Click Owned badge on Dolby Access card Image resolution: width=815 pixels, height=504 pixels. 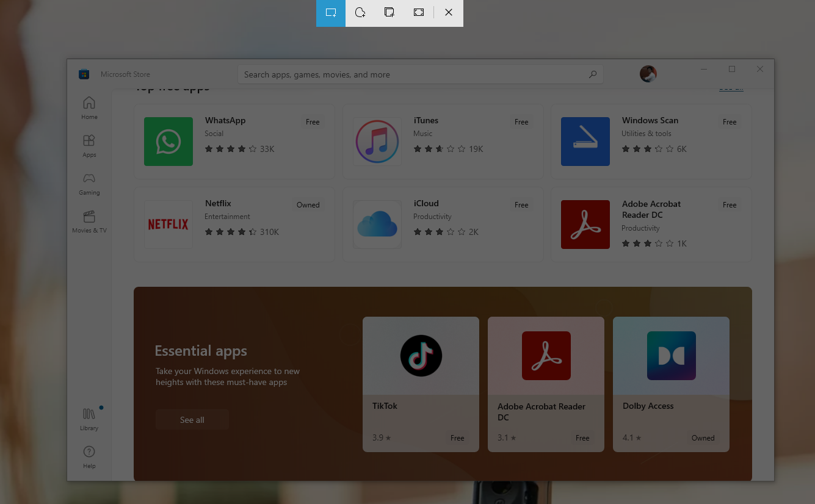703,438
